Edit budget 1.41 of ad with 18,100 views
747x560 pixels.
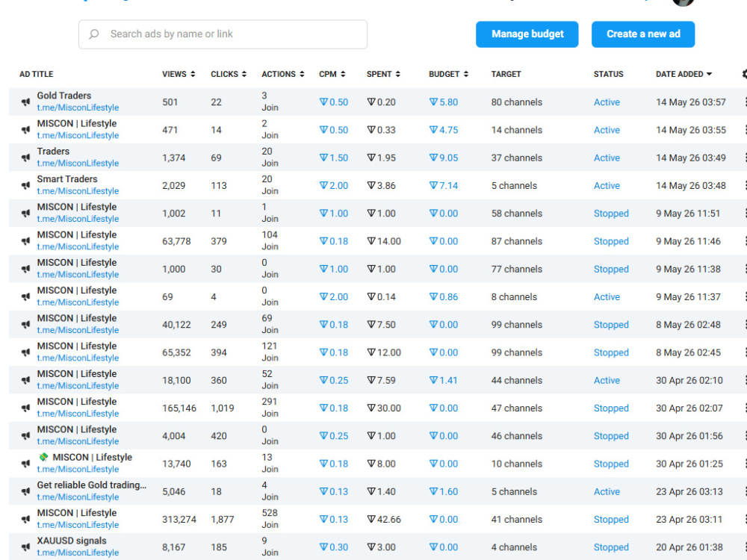(444, 380)
